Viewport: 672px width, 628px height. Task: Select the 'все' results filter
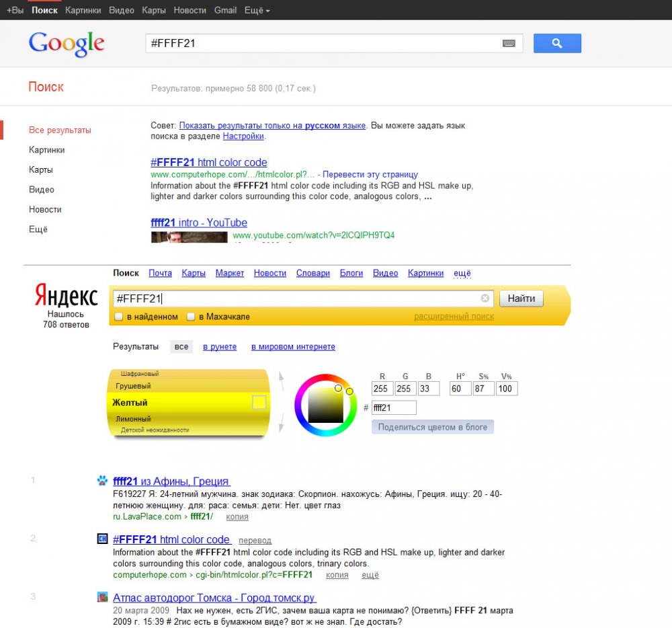(x=181, y=347)
